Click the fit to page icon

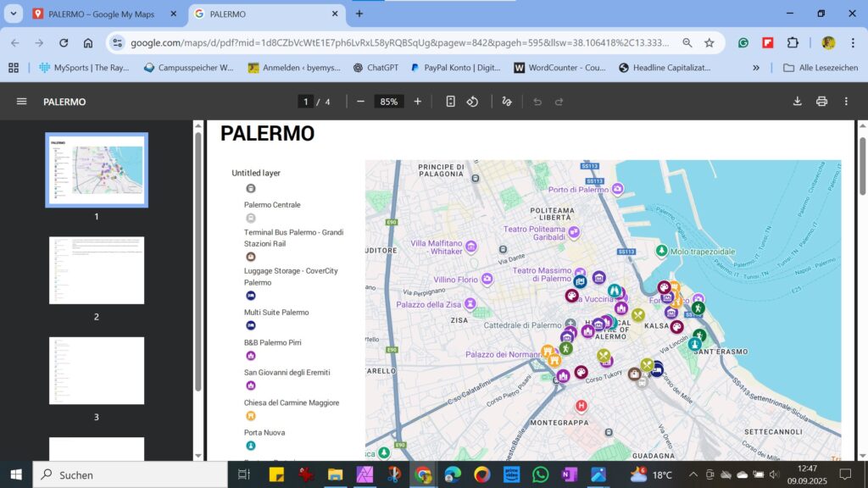(x=450, y=102)
